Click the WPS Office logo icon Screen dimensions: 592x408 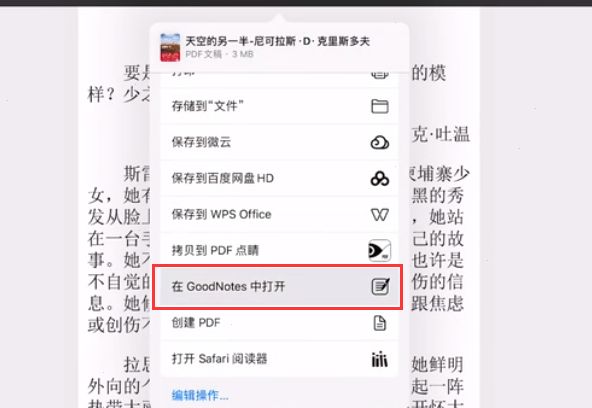(x=379, y=215)
